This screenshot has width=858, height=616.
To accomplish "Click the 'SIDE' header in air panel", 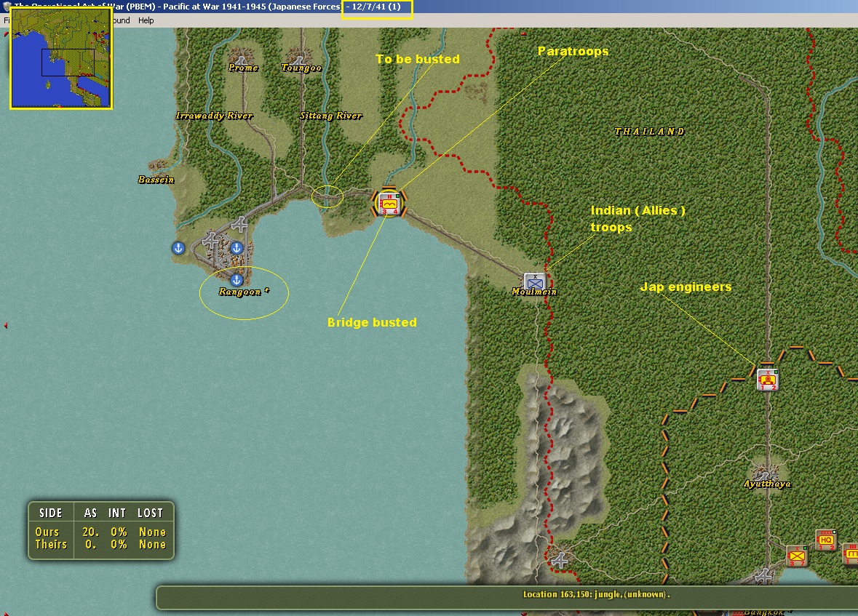I will point(50,513).
